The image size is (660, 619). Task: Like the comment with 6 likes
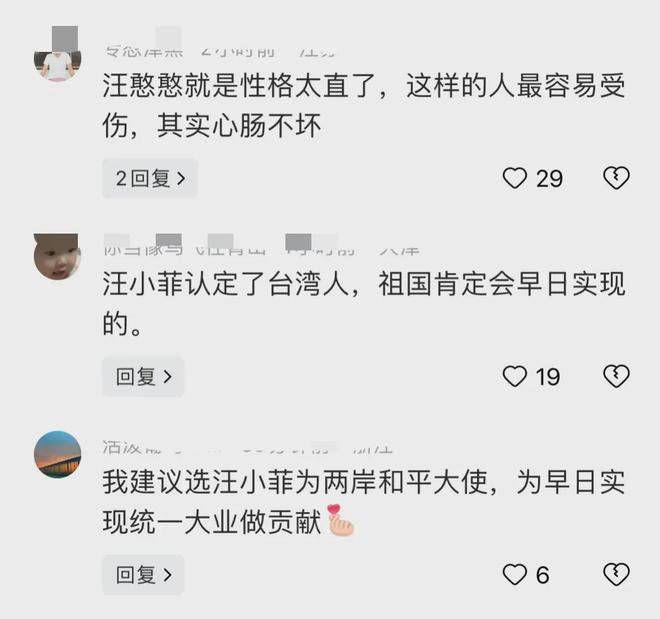[515, 574]
